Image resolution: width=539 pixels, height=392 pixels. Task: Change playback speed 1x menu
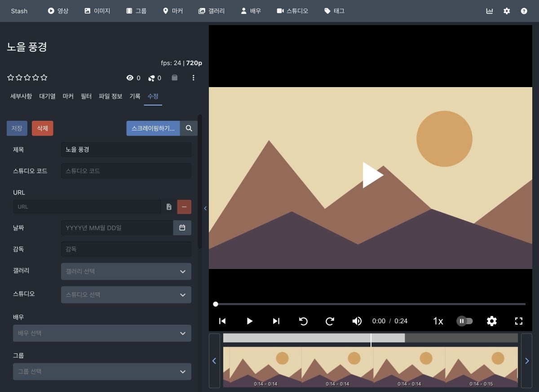tap(438, 321)
